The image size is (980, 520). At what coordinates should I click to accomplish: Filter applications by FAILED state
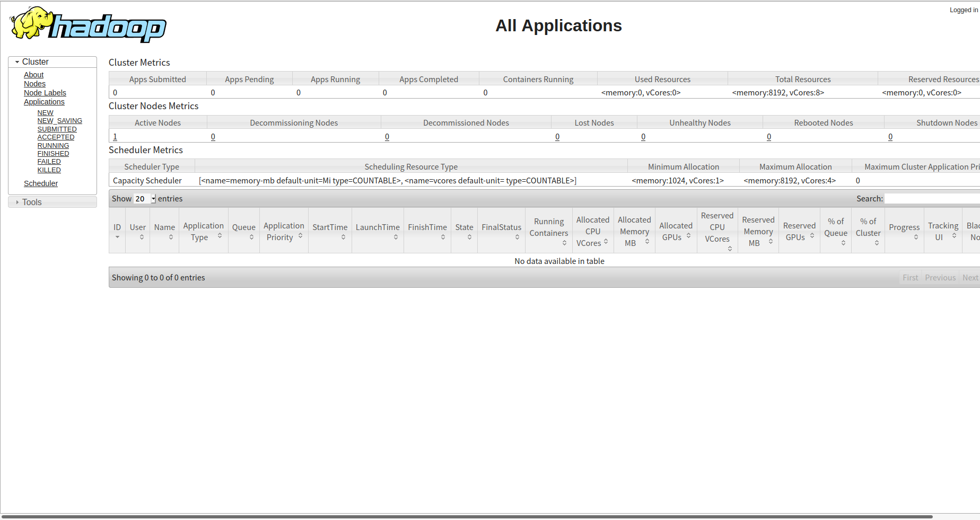[x=49, y=162]
